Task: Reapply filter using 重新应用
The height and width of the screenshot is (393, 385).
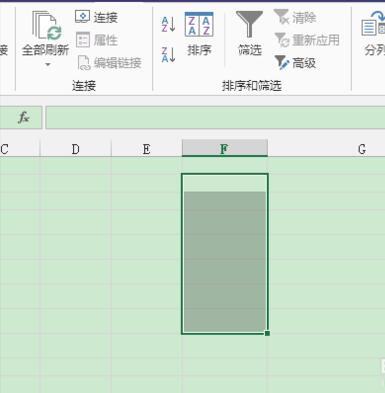Action: click(307, 40)
